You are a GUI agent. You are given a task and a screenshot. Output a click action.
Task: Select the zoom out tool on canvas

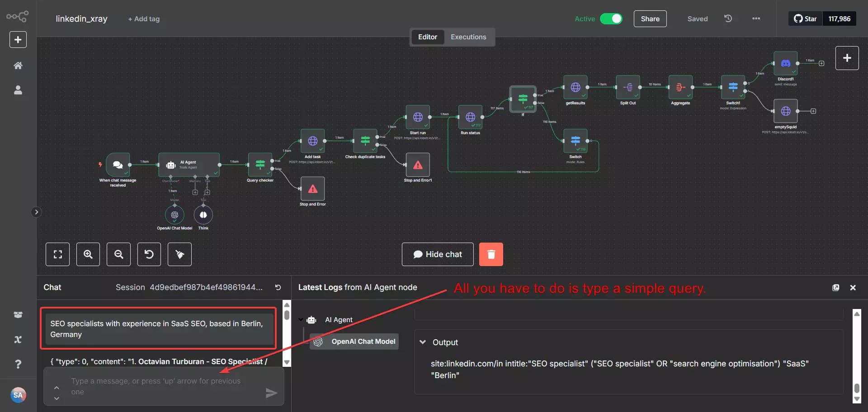pos(118,254)
